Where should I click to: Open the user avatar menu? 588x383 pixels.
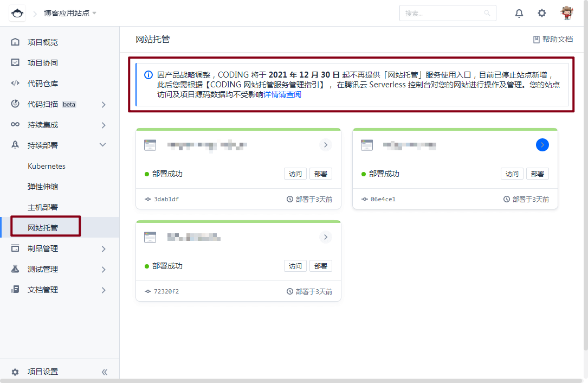[567, 13]
